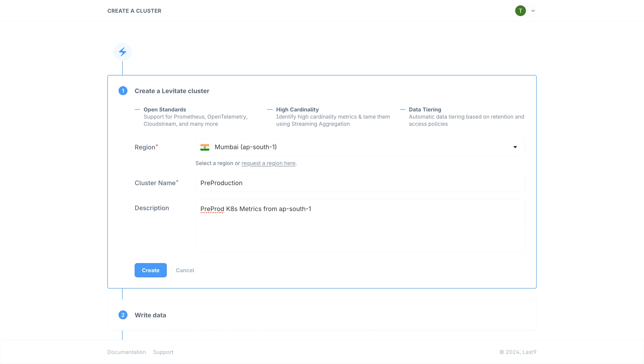Open the Support footer link

pyautogui.click(x=163, y=352)
